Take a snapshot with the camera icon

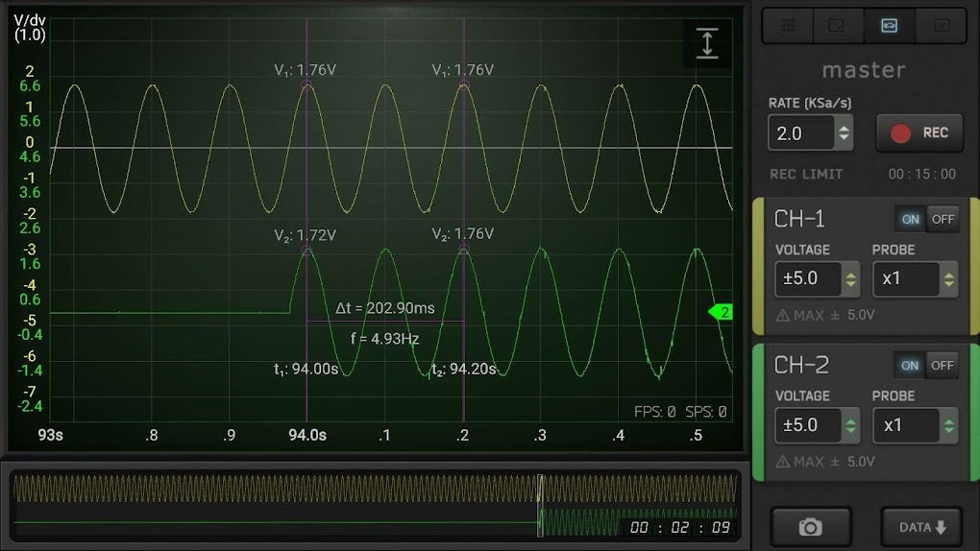811,527
